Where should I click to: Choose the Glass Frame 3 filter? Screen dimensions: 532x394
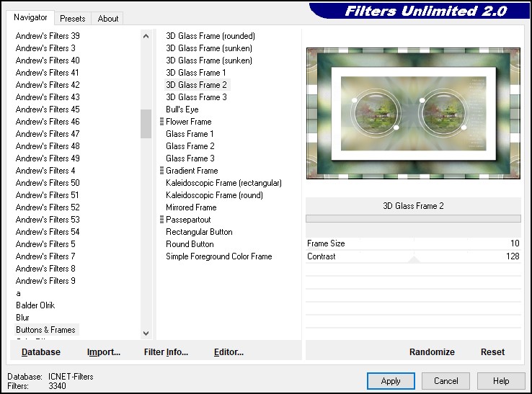190,158
